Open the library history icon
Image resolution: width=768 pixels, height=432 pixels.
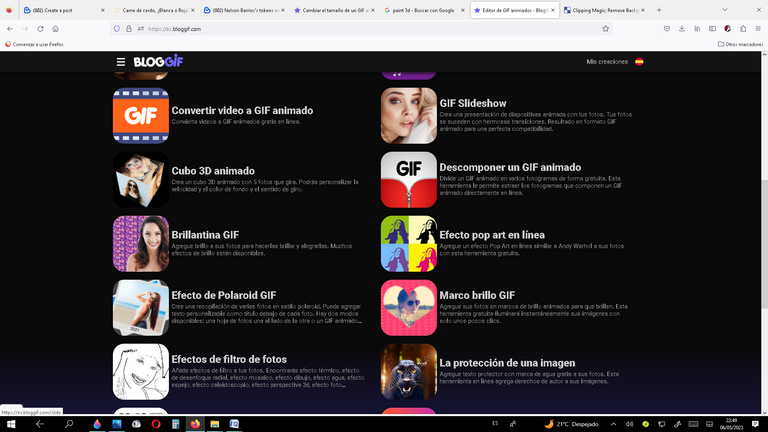click(697, 29)
